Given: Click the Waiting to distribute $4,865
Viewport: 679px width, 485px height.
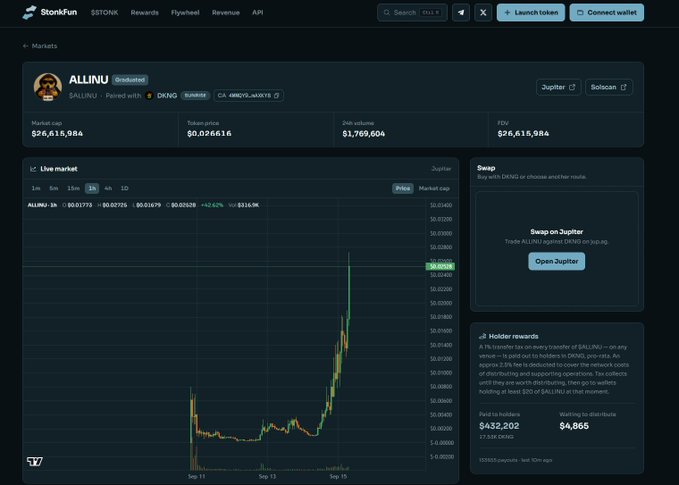Looking at the screenshot, I should pos(574,426).
